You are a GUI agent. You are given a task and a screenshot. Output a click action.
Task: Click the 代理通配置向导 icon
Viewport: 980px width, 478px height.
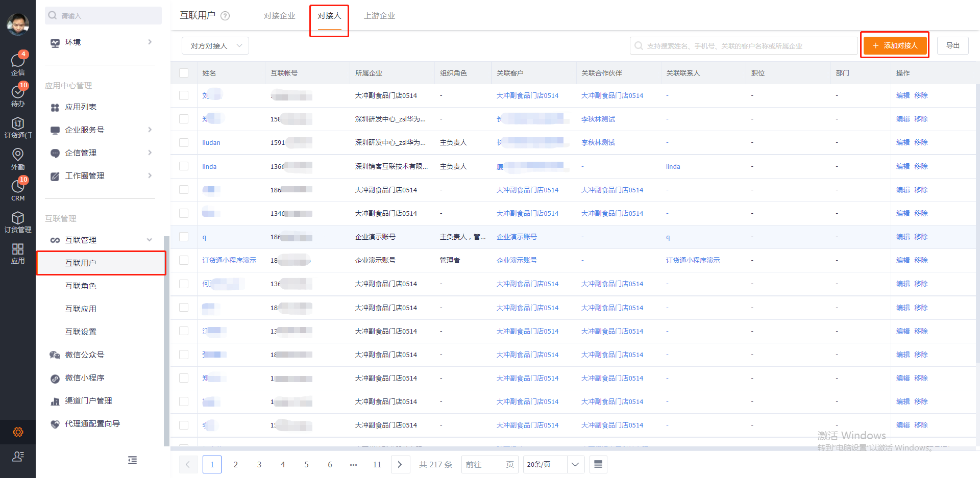pos(55,424)
